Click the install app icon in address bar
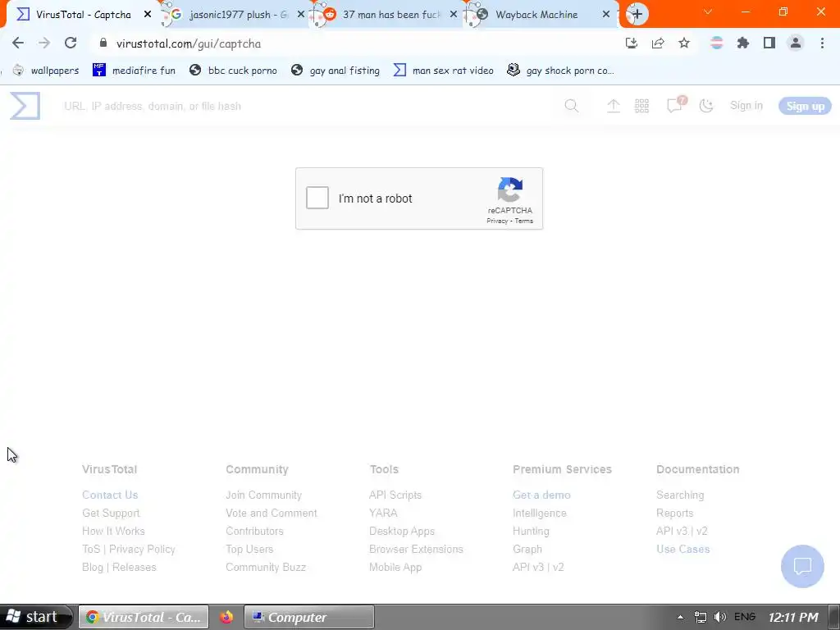 click(632, 43)
